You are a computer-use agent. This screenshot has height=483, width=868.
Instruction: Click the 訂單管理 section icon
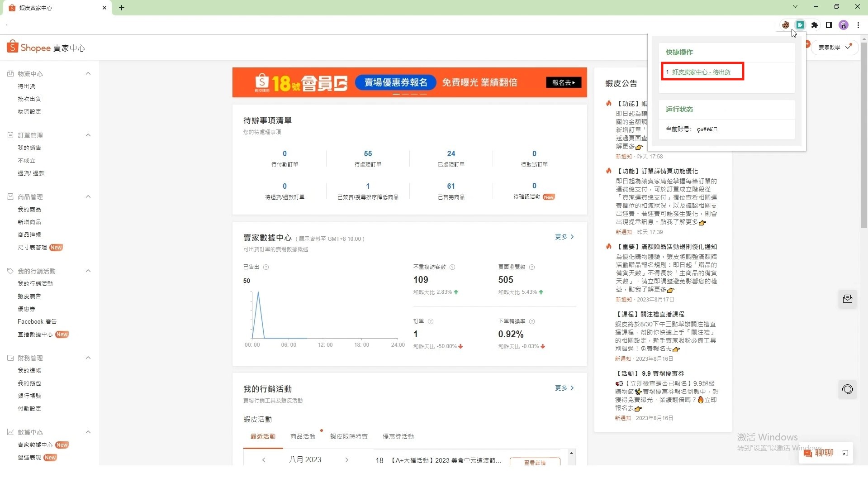tap(10, 135)
